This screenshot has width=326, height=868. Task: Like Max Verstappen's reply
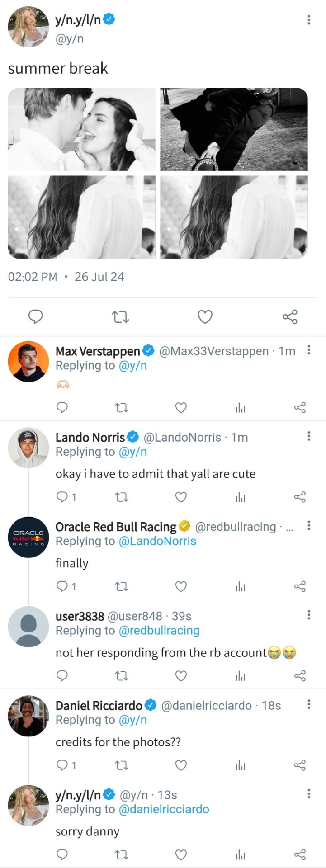[x=181, y=408]
